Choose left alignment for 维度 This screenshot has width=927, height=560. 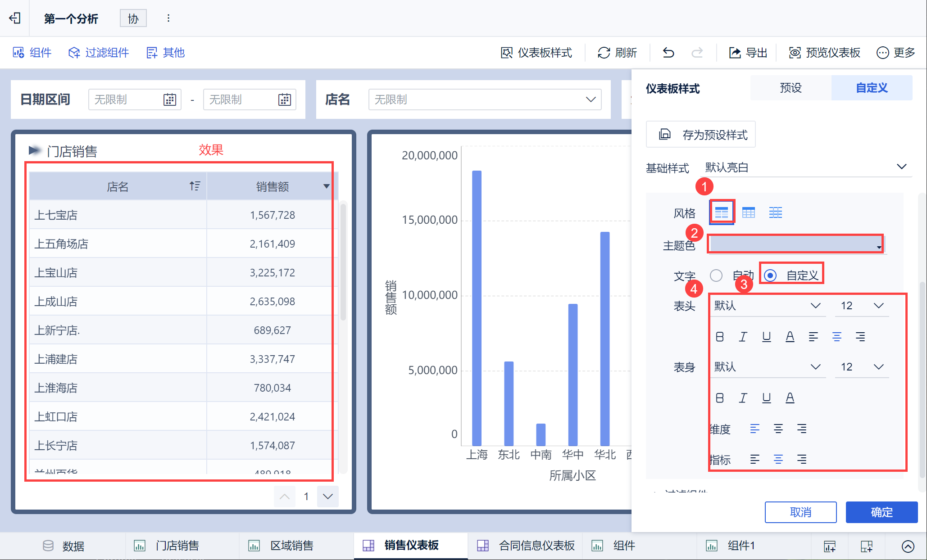coord(754,429)
